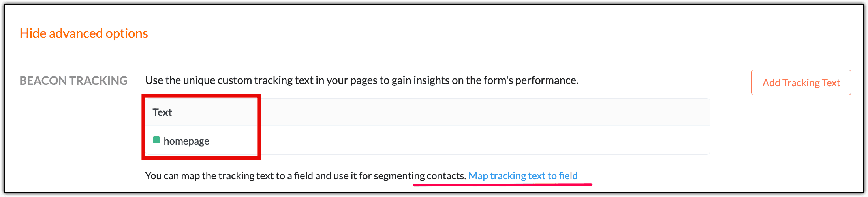Click the green square beside homepage
Screen dimensions: 868x197
click(x=156, y=140)
